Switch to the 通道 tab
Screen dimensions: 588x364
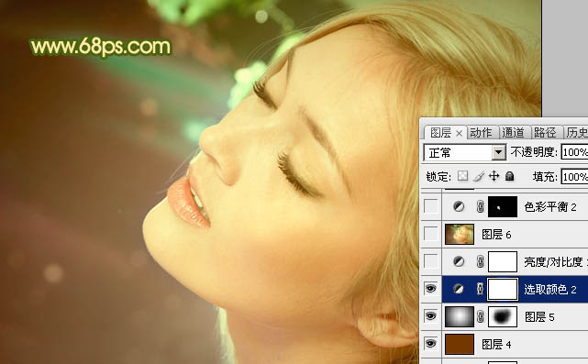pos(513,132)
